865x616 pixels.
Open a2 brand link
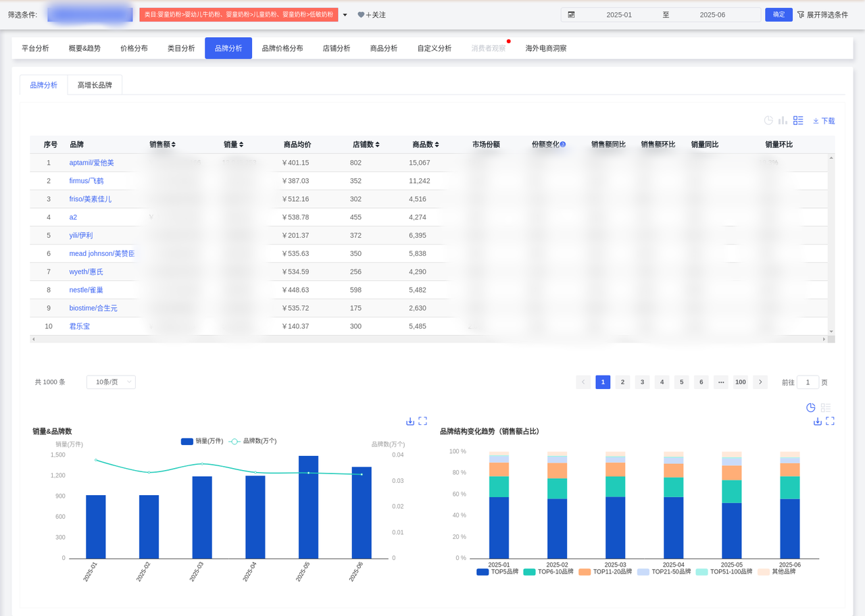[73, 217]
